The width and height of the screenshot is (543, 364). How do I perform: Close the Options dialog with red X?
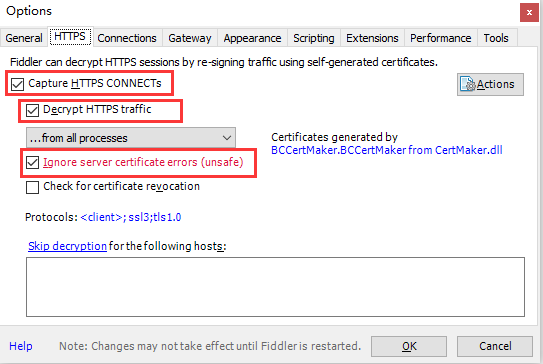(x=529, y=12)
